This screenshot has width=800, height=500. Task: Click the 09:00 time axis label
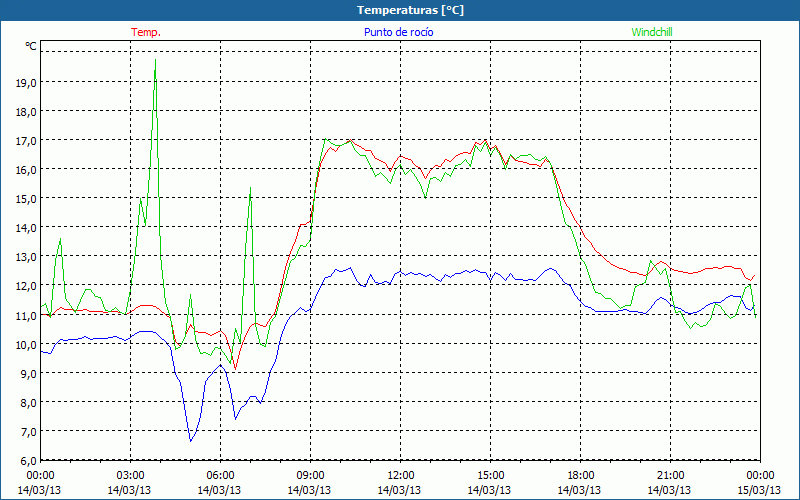click(x=310, y=476)
